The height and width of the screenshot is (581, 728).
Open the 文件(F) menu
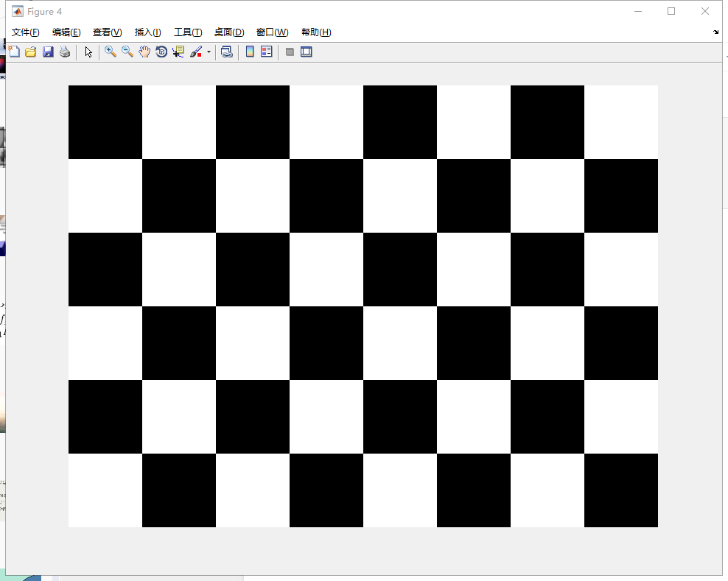pyautogui.click(x=26, y=32)
